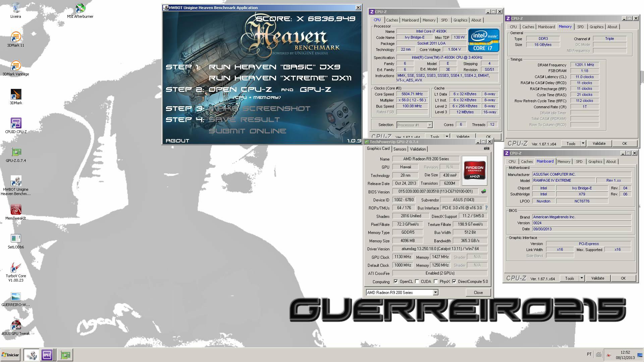644x362 pixels.
Task: Select the GPU-Z.0.7.4 desktop icon
Action: (16, 155)
